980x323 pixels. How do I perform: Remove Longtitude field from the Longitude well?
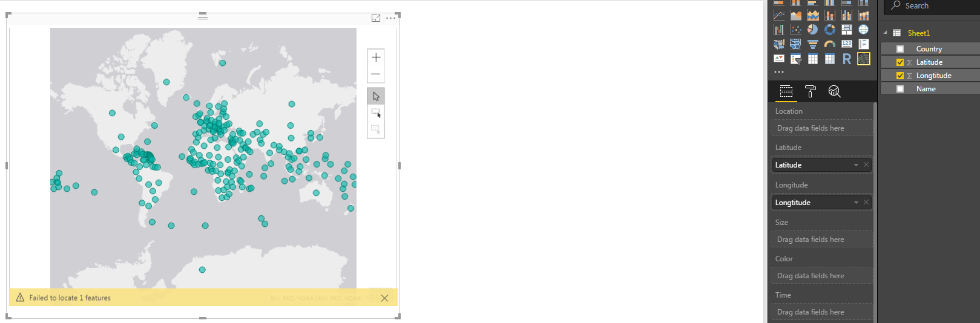click(866, 203)
